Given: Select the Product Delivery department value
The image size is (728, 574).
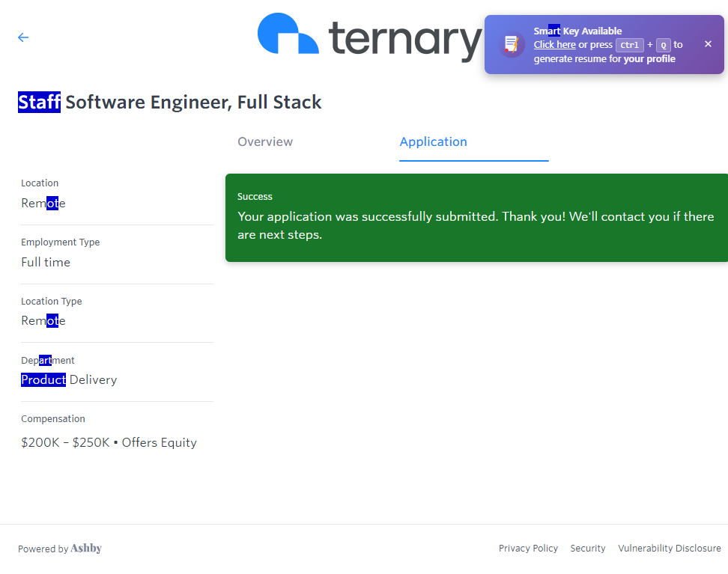Looking at the screenshot, I should 69,380.
